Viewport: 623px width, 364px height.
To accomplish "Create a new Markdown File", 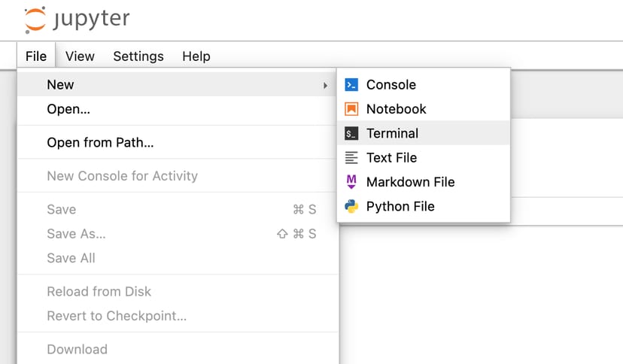I will point(410,182).
